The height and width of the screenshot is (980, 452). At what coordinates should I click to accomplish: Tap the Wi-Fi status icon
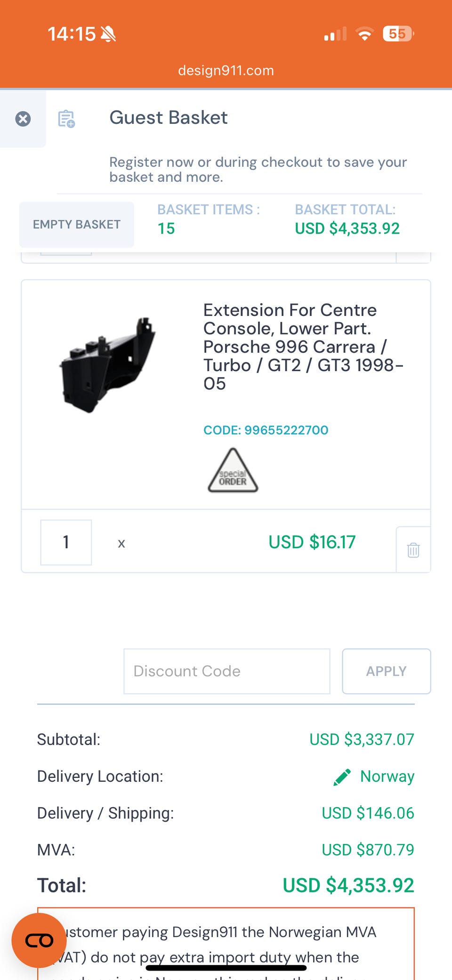point(364,34)
